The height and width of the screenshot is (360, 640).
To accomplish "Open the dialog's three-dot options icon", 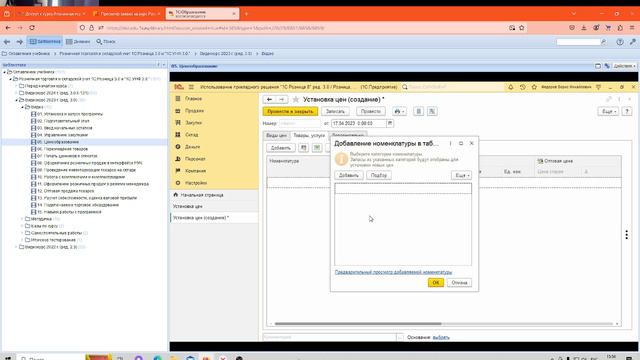I will pyautogui.click(x=451, y=144).
